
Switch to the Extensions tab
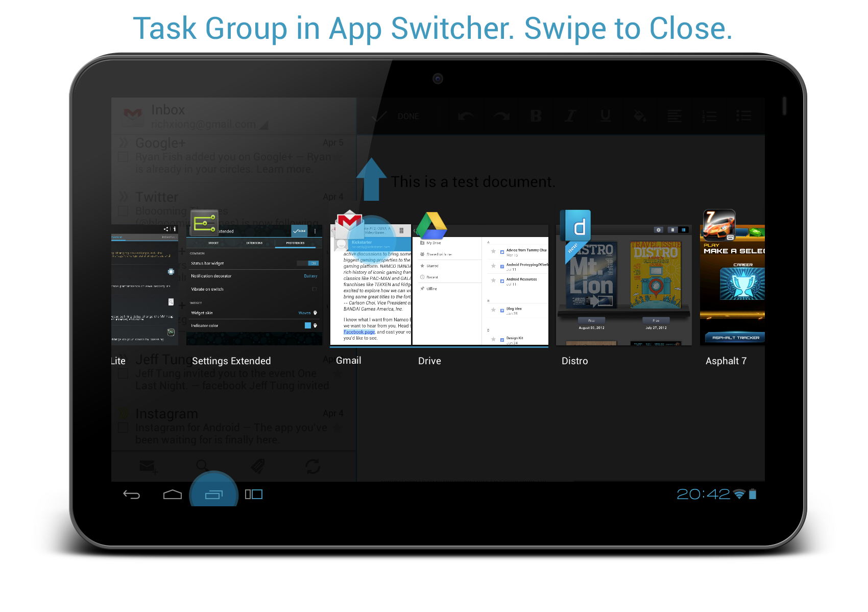pyautogui.click(x=254, y=243)
